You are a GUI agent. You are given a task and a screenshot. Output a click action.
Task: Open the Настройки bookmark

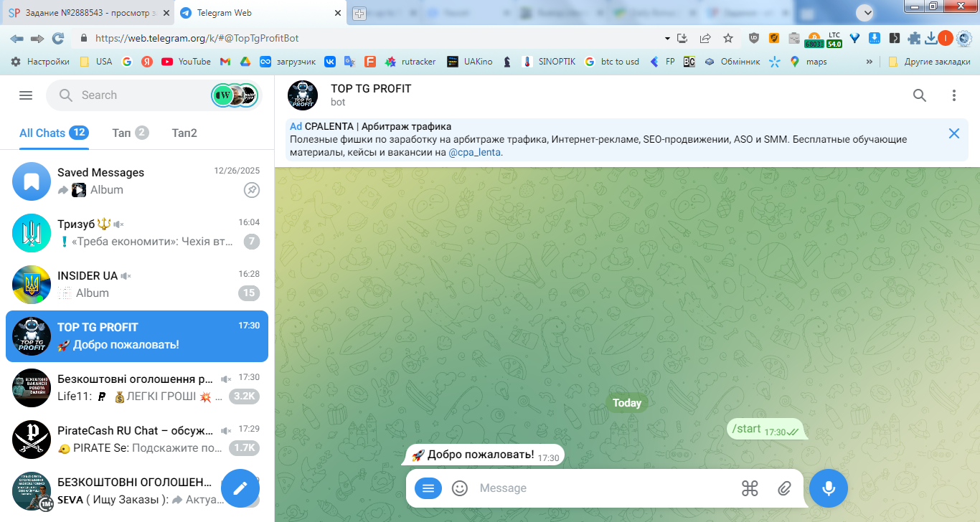click(x=40, y=62)
